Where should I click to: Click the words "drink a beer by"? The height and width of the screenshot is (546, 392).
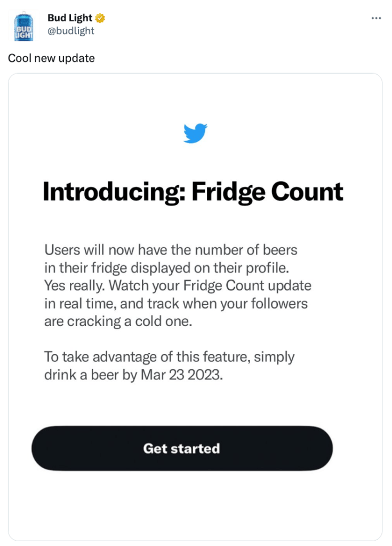click(91, 375)
